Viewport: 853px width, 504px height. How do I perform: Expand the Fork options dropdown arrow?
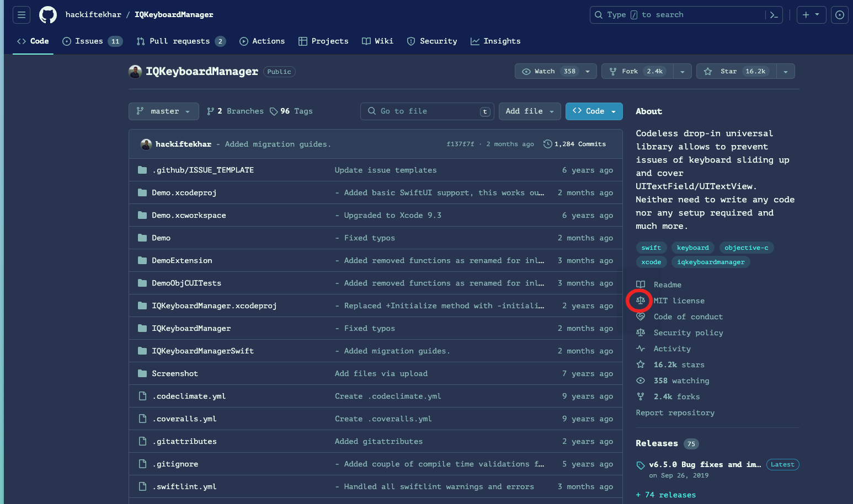pyautogui.click(x=683, y=72)
